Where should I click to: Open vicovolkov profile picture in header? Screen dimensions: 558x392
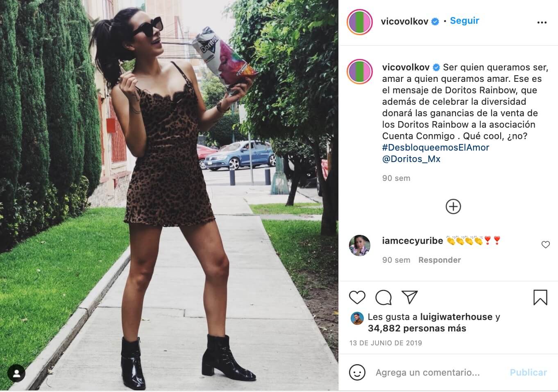click(x=359, y=22)
